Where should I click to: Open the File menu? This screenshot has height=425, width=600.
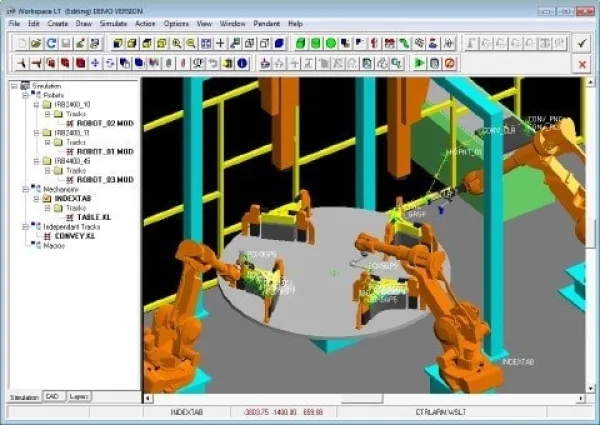14,24
